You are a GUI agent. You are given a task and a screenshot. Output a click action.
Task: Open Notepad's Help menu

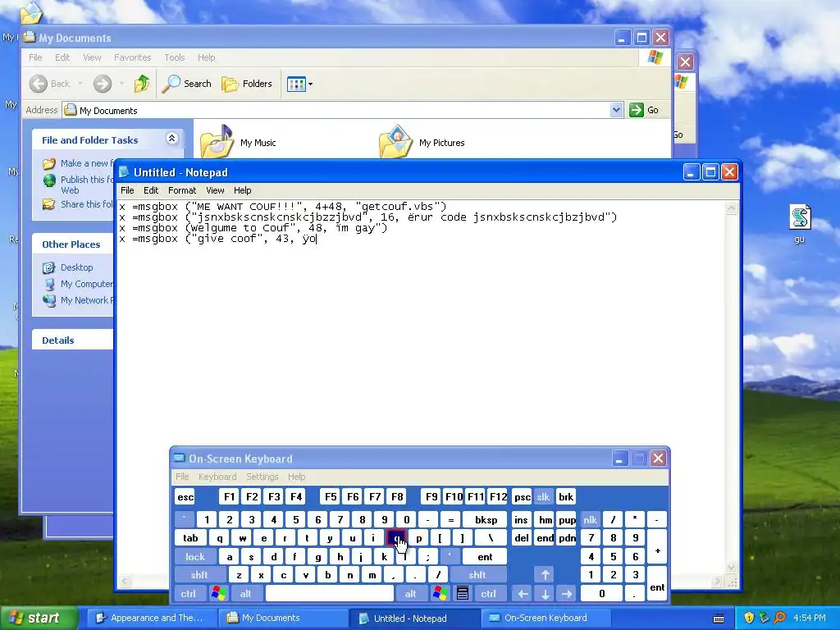pos(242,190)
